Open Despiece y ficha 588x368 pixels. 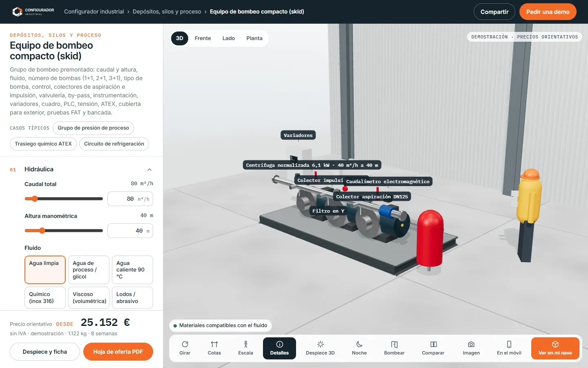[x=45, y=352]
